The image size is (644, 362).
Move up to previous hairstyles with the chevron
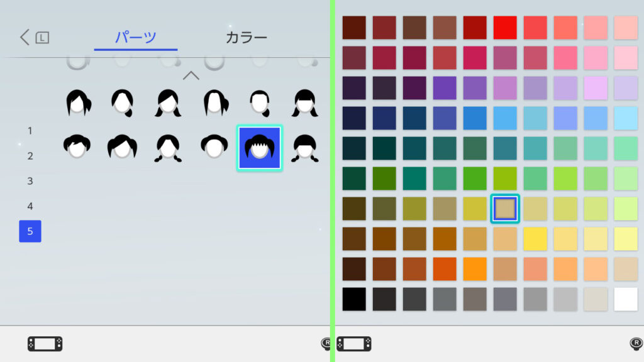coord(191,75)
